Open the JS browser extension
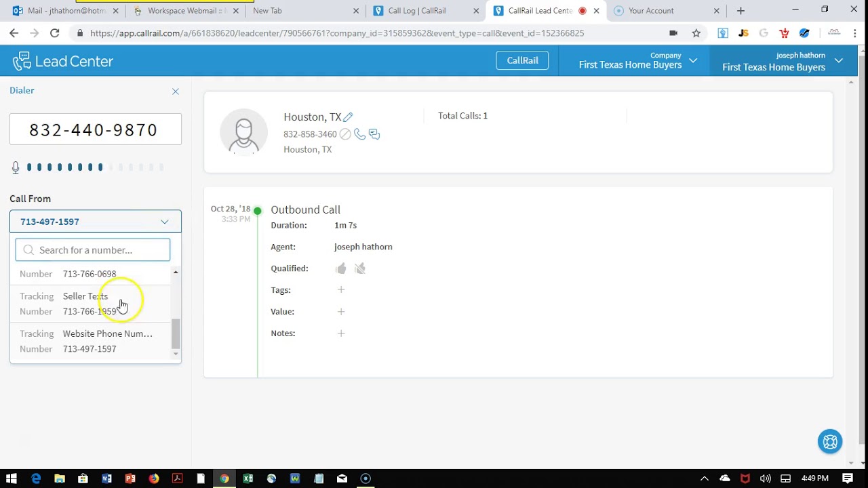This screenshot has width=868, height=488. click(x=743, y=33)
